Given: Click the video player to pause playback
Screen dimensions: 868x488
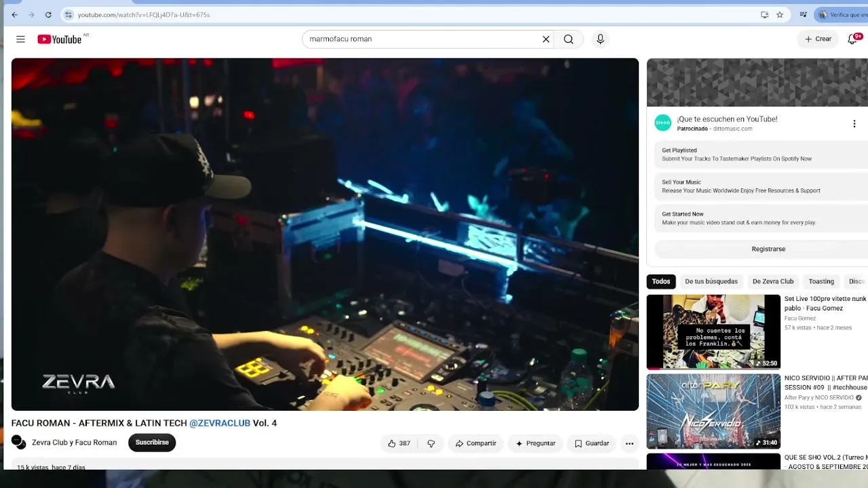Looking at the screenshot, I should tap(325, 235).
